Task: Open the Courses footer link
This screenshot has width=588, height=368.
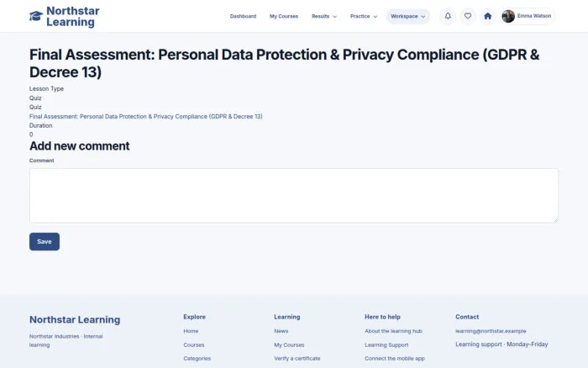Action: click(194, 344)
